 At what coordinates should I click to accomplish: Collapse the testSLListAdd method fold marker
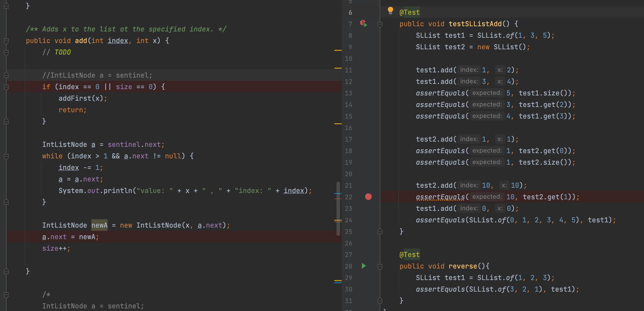380,24
